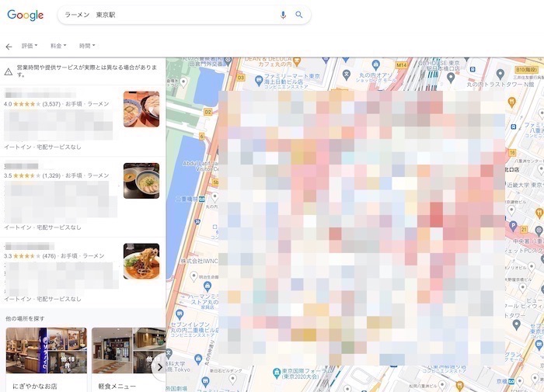
Task: Select the (476) review count listing
Action: tap(48, 255)
